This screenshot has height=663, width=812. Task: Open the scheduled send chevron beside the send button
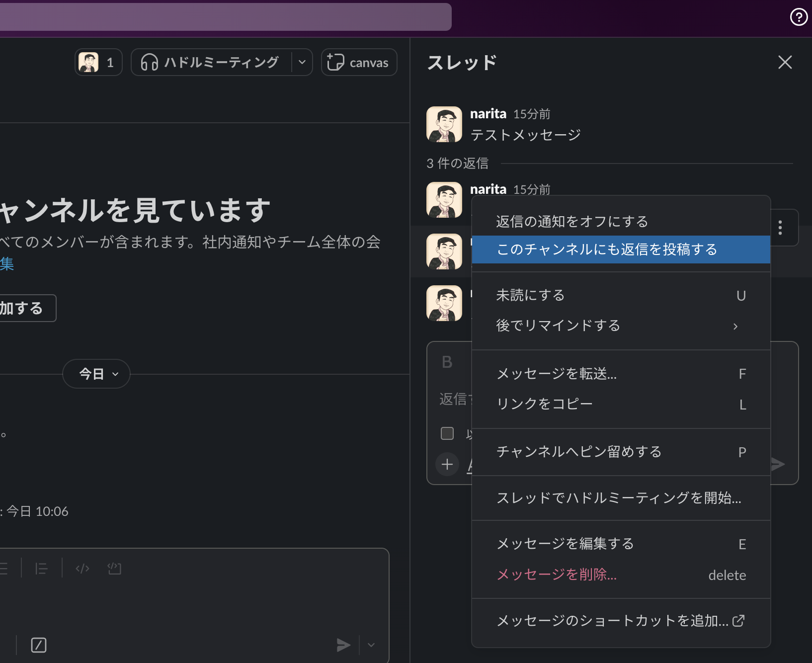pyautogui.click(x=371, y=645)
